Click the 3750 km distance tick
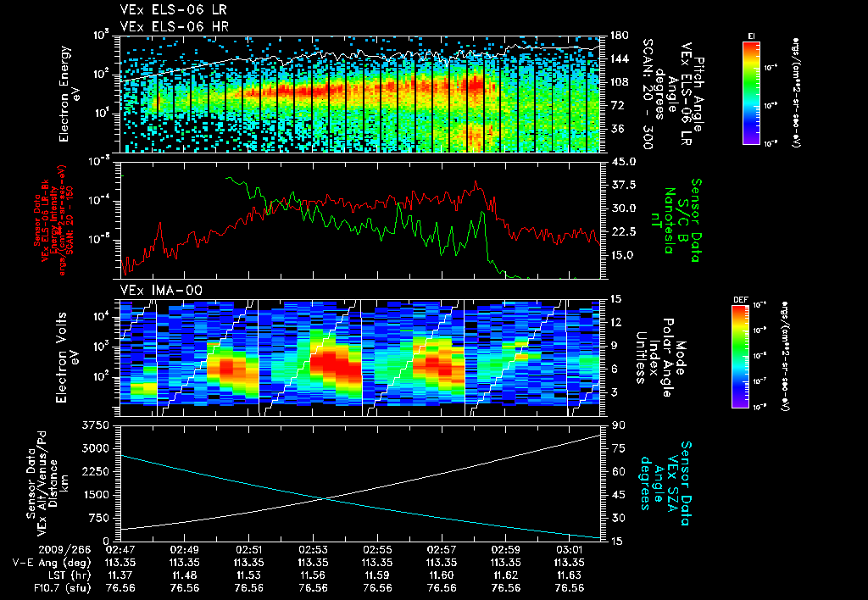The width and height of the screenshot is (868, 600). click(x=95, y=425)
